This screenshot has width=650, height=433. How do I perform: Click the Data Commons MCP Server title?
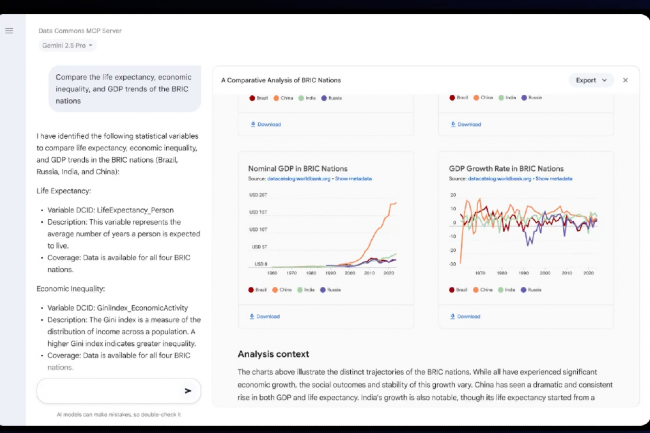[81, 31]
